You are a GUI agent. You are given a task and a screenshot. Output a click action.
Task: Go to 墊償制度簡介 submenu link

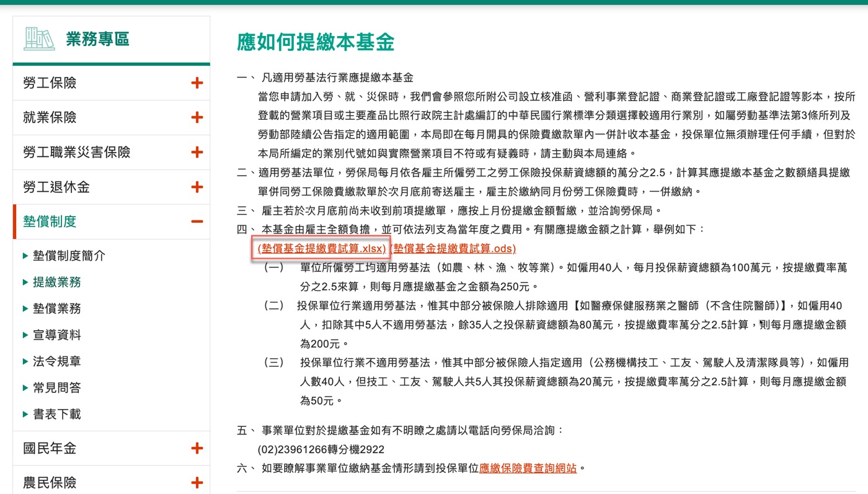coord(69,256)
